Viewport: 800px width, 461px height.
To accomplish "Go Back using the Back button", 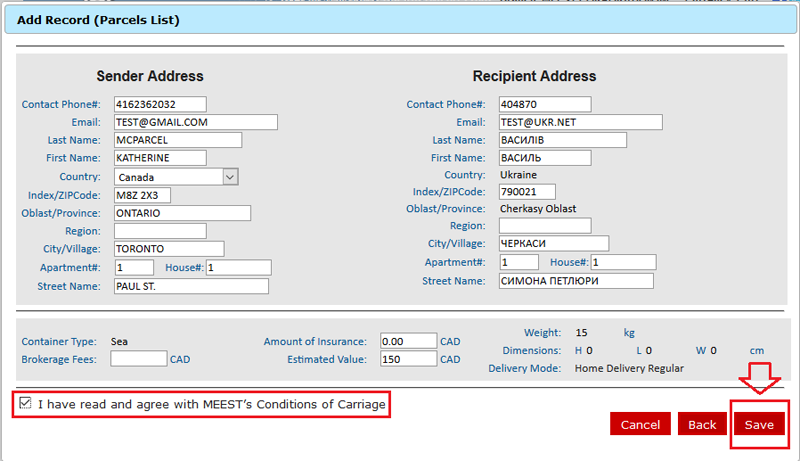I will [702, 424].
